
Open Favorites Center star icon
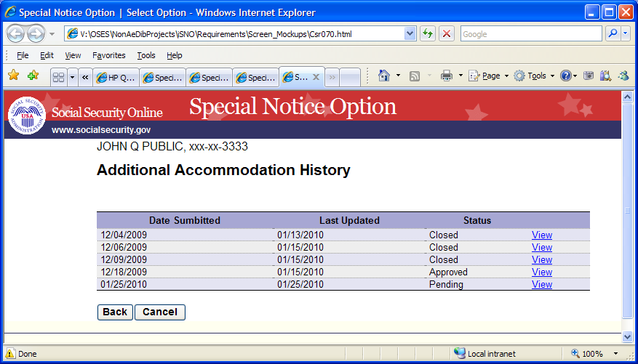tap(13, 75)
